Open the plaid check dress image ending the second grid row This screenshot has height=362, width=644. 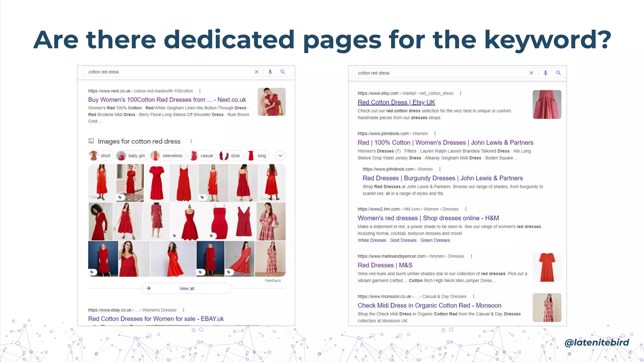(271, 222)
